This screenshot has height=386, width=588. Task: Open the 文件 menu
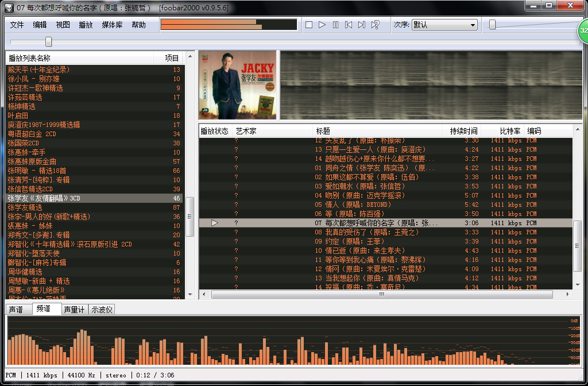click(x=17, y=25)
